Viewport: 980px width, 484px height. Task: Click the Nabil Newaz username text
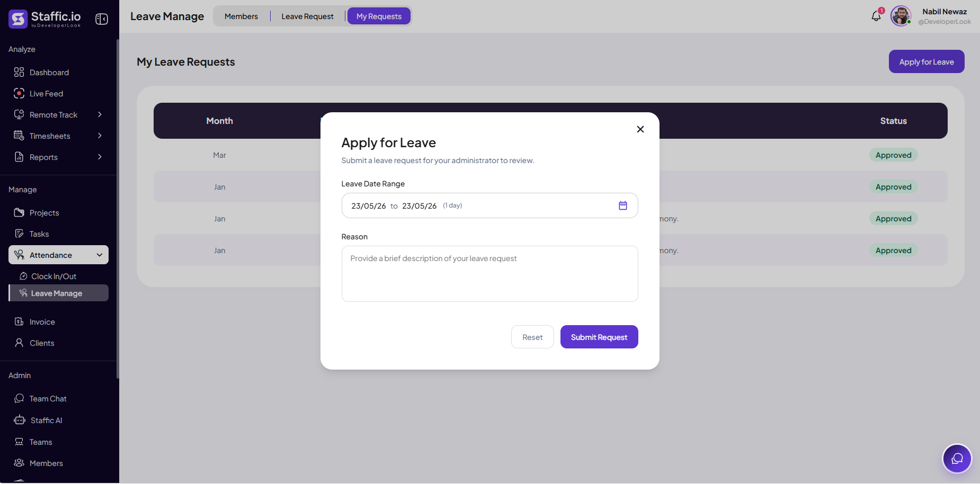click(x=944, y=11)
